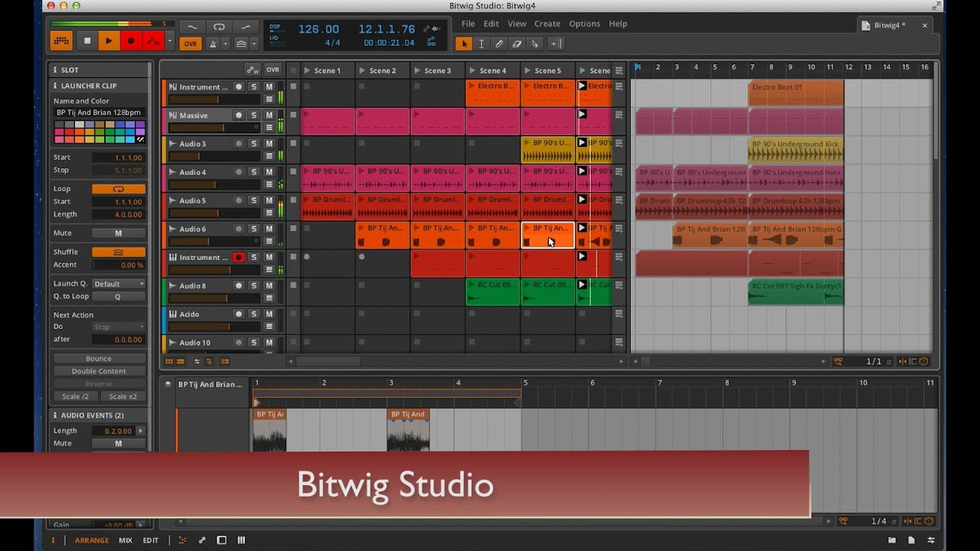The image size is (980, 551).
Task: Switch to the EDIT view
Action: (151, 540)
